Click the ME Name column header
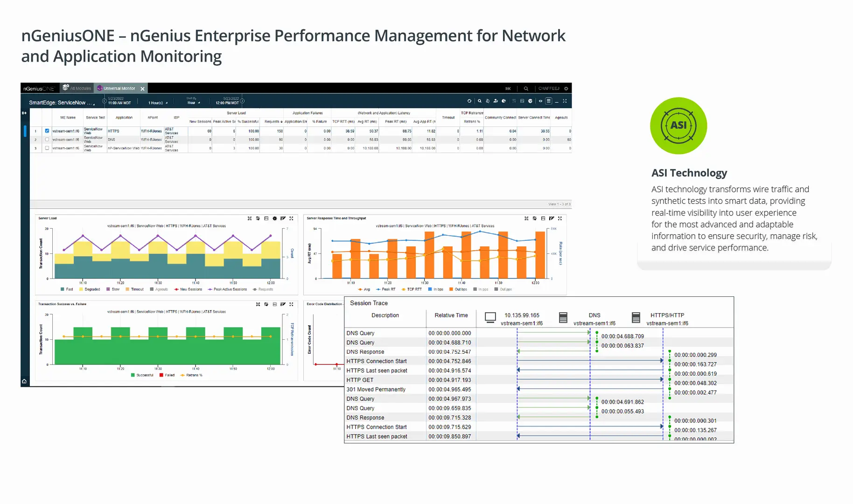Screen dimensions: 853x504 [x=68, y=118]
